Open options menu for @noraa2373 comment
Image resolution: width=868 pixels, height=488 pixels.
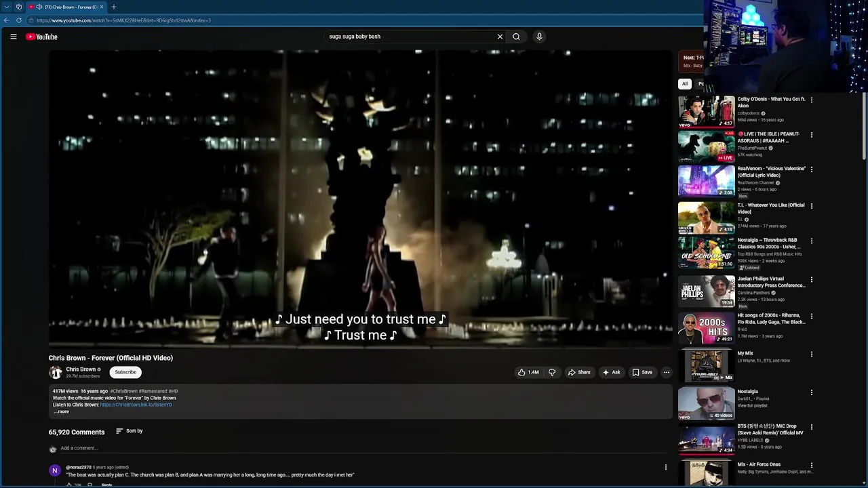point(666,467)
